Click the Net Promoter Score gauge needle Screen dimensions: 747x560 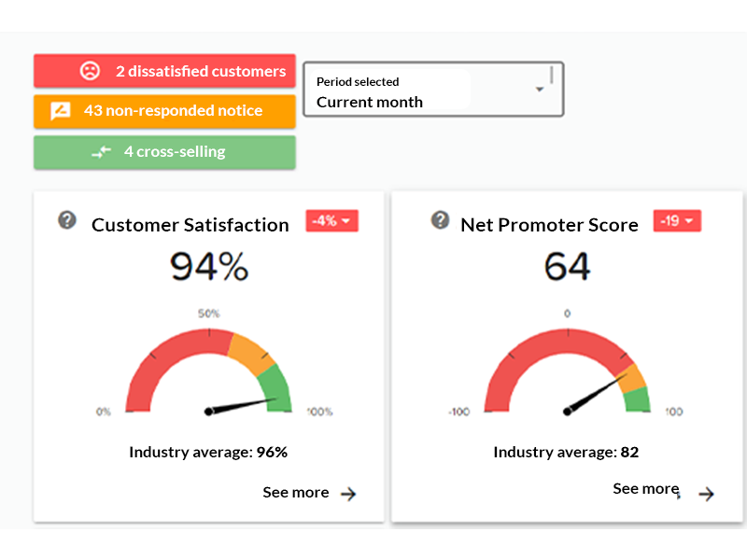592,393
